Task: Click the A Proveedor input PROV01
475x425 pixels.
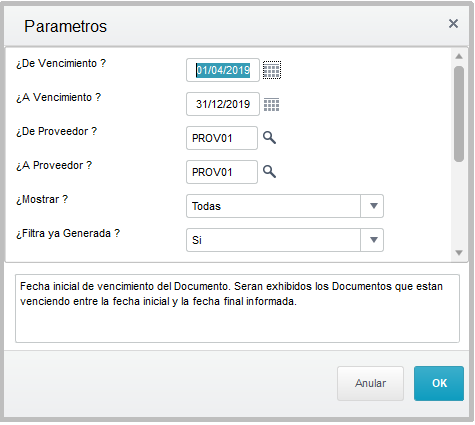Action: pyautogui.click(x=222, y=172)
